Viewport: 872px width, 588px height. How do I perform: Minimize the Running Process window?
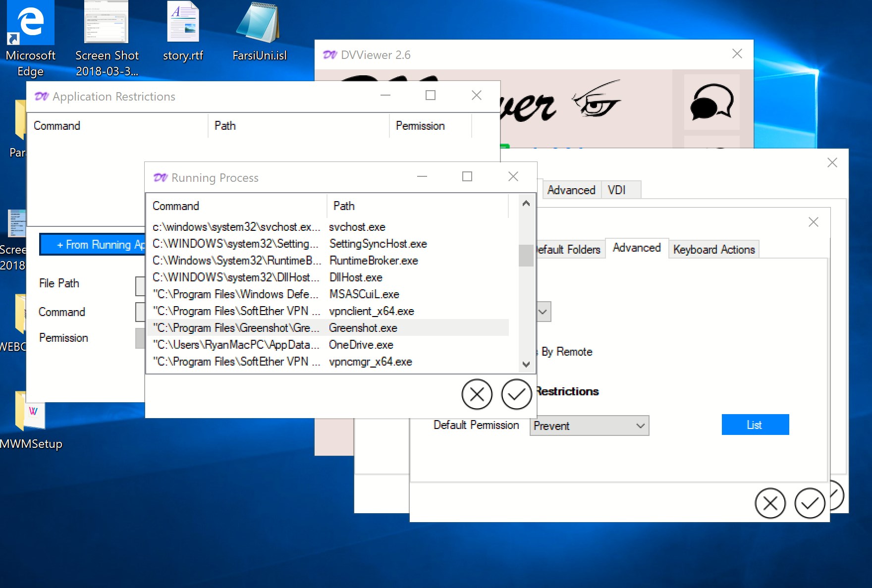click(422, 176)
